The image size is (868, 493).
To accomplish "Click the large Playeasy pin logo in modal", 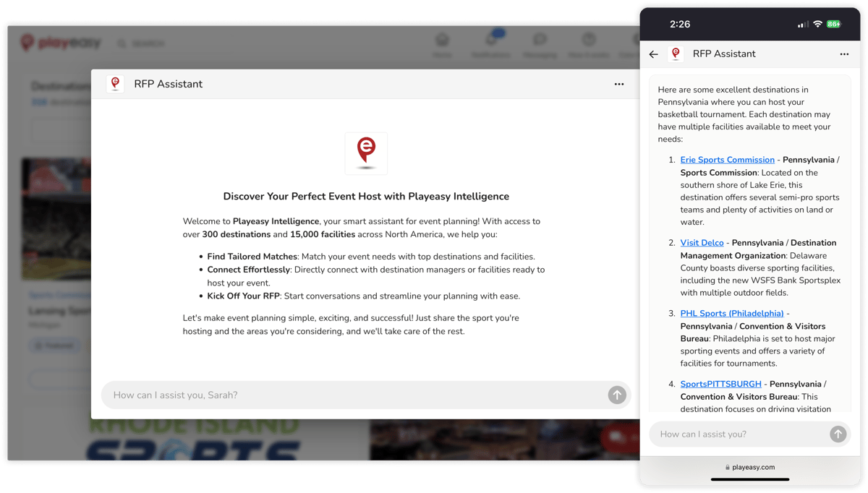I will tap(366, 153).
